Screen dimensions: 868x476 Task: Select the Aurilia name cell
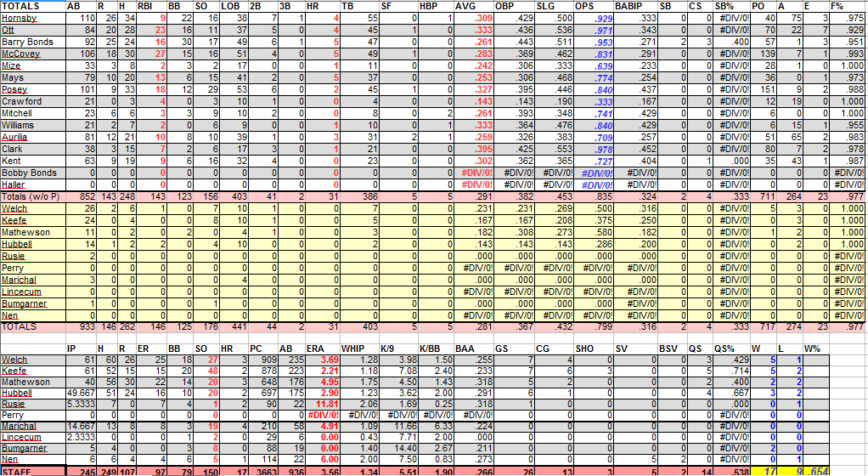32,137
